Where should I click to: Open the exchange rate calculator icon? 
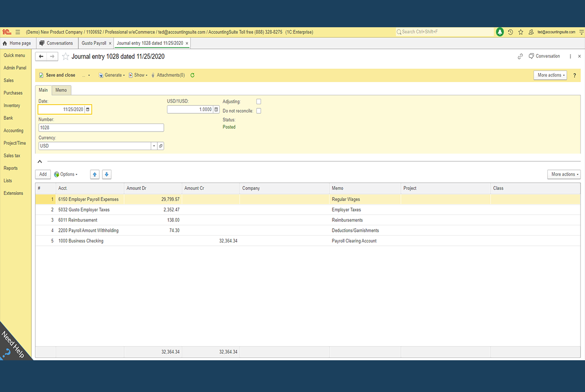tap(216, 109)
